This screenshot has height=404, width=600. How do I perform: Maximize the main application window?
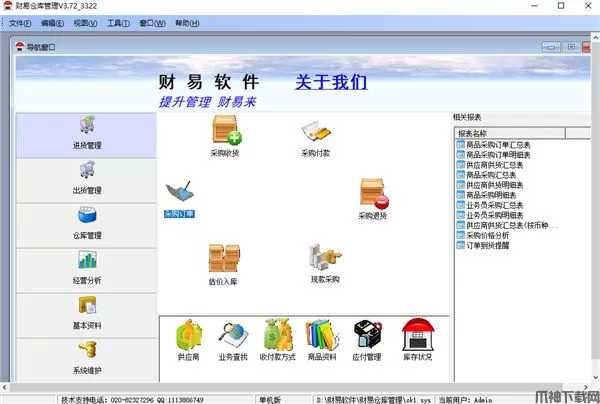561,6
